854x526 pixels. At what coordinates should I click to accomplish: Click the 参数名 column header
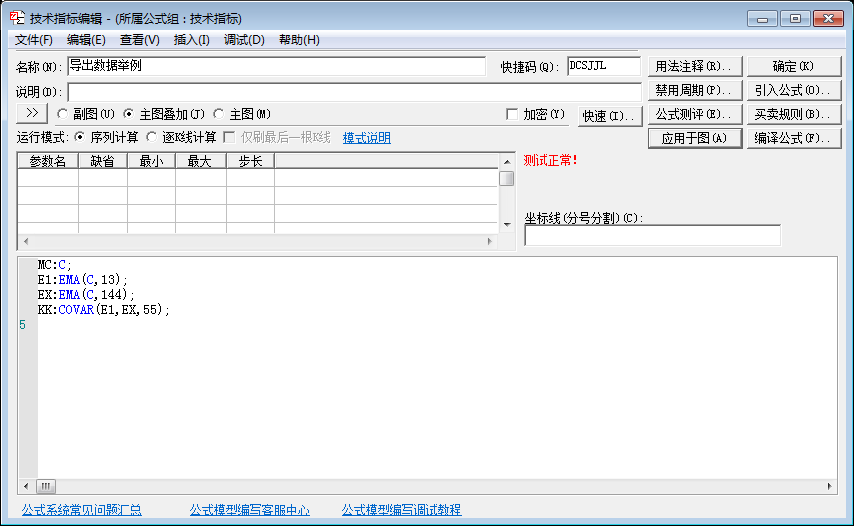pos(48,161)
